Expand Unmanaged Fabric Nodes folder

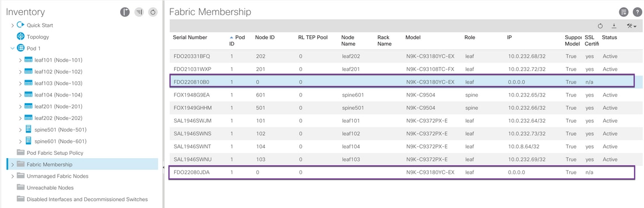pos(12,176)
